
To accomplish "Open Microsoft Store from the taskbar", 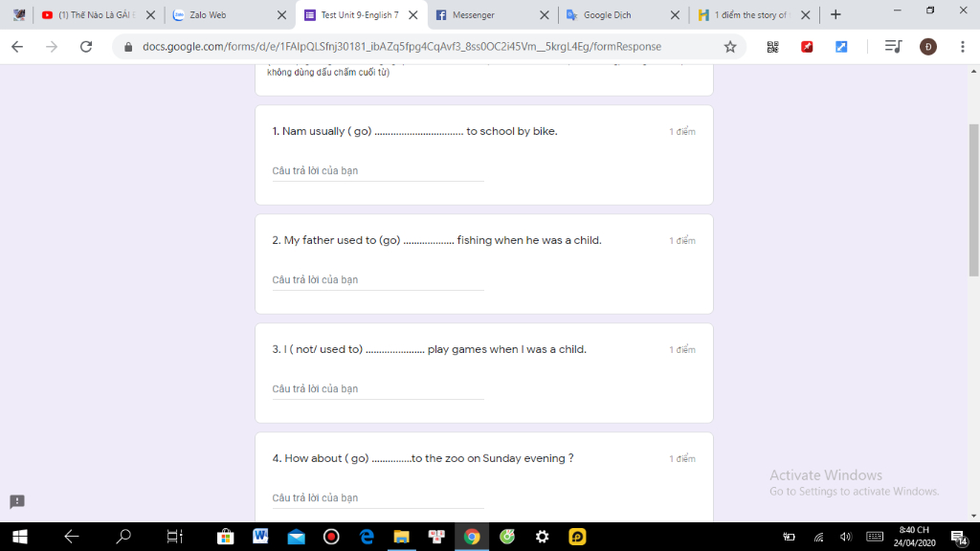I will [x=226, y=537].
